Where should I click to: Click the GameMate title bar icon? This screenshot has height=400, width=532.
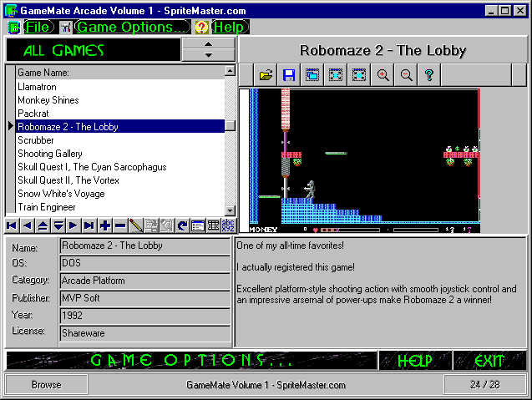coord(11,11)
